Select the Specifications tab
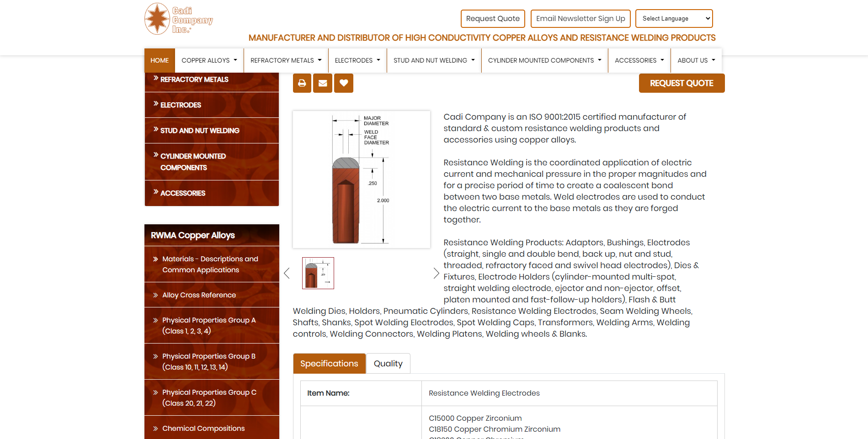 point(329,364)
